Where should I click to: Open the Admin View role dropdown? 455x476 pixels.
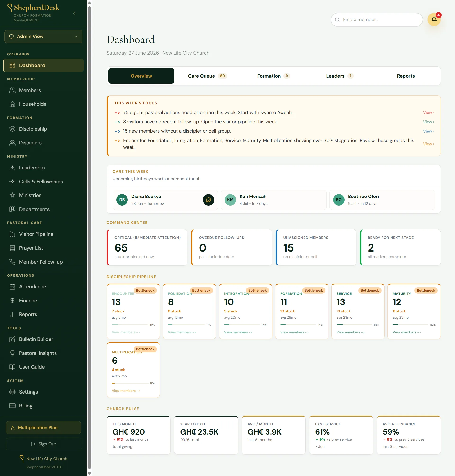[x=43, y=37]
